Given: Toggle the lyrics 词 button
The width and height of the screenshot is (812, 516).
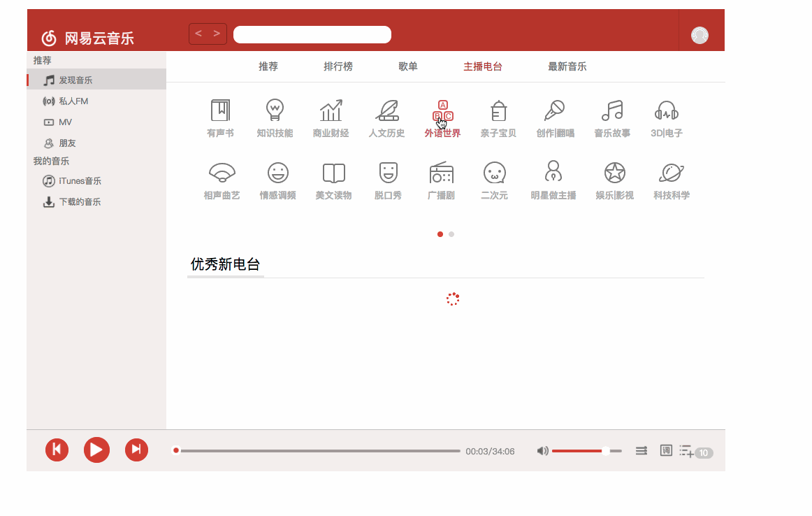Looking at the screenshot, I should pos(666,450).
